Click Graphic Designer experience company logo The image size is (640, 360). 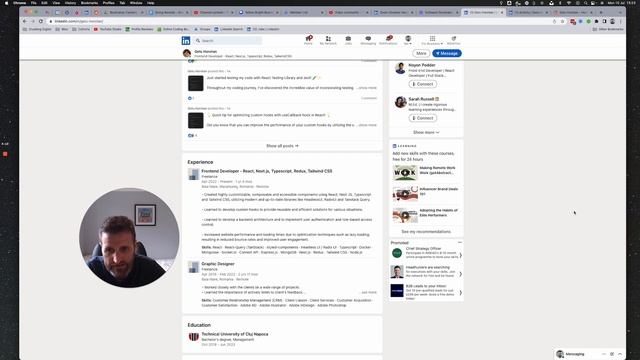(x=193, y=267)
